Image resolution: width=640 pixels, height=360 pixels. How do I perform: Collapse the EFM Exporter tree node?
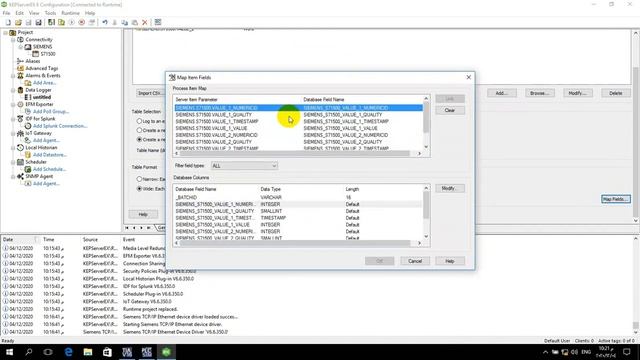(13, 104)
